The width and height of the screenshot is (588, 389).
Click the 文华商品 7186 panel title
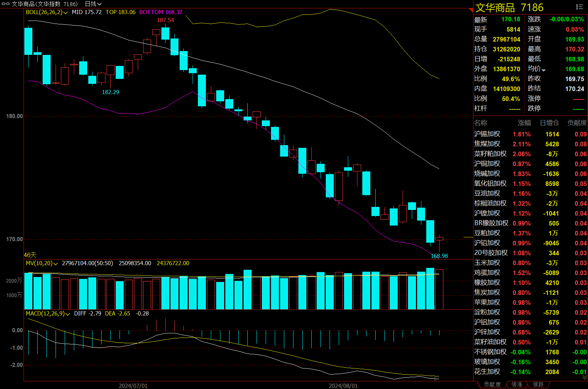point(509,8)
